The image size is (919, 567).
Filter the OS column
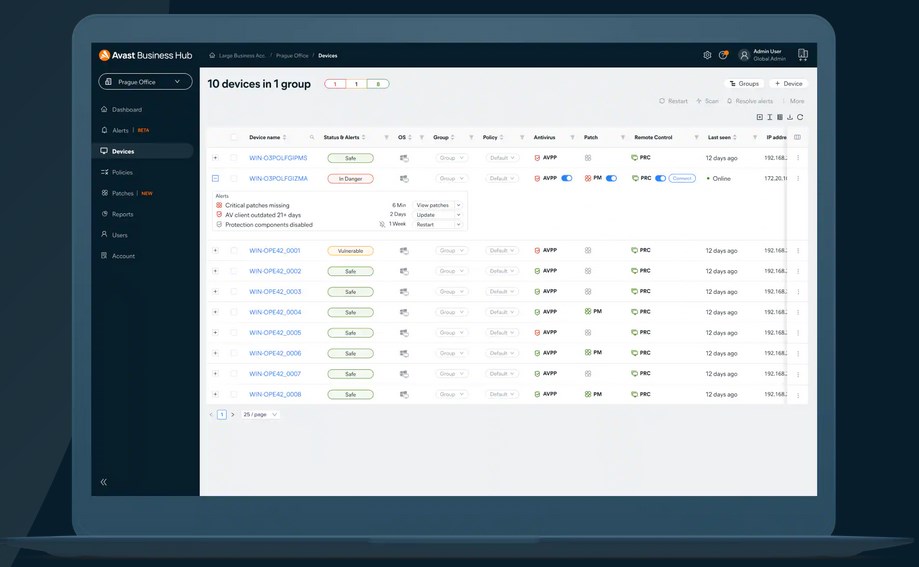(x=421, y=137)
